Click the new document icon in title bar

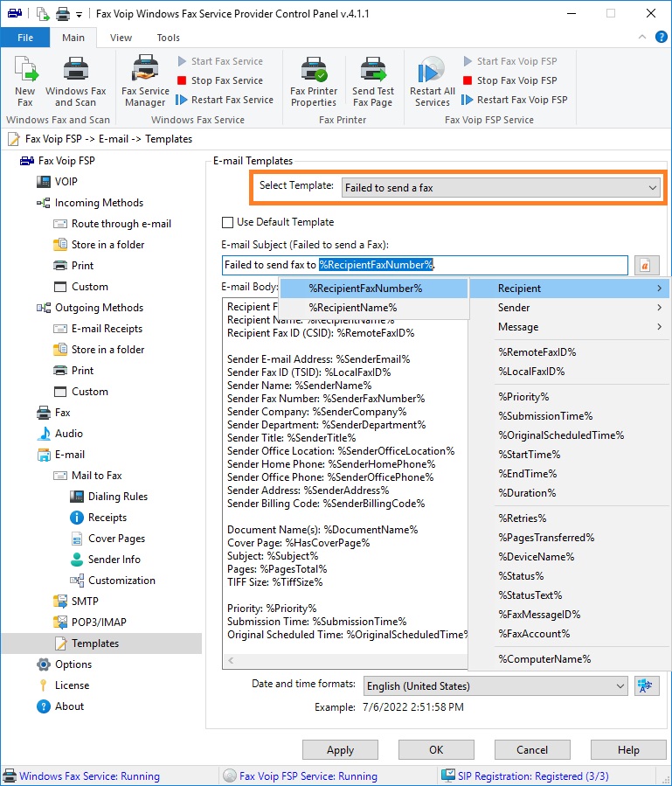(x=43, y=13)
